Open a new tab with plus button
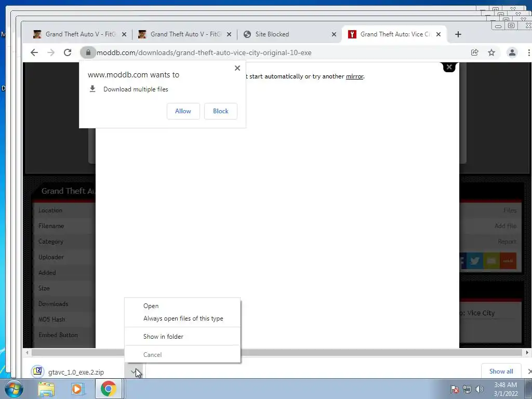Image resolution: width=532 pixels, height=399 pixels. click(458, 34)
